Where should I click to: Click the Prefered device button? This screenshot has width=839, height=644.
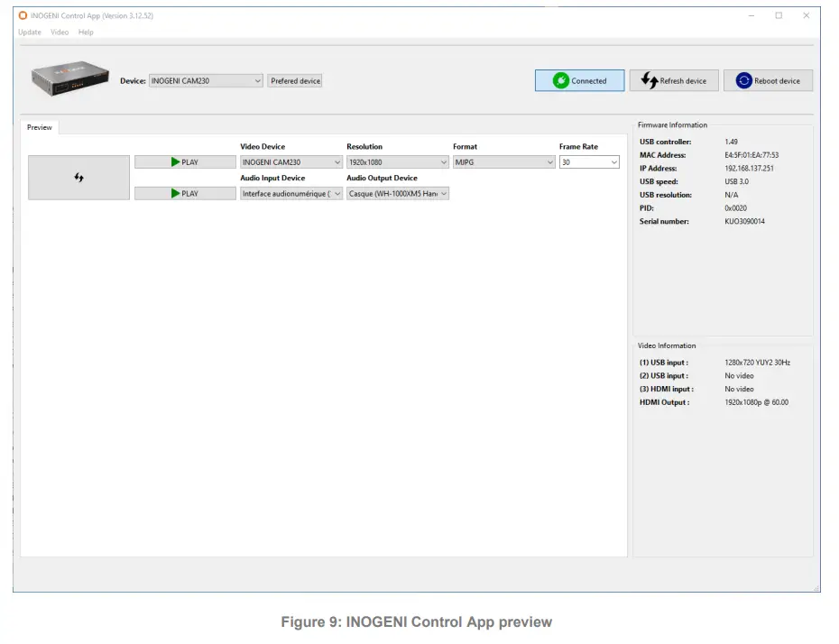295,81
